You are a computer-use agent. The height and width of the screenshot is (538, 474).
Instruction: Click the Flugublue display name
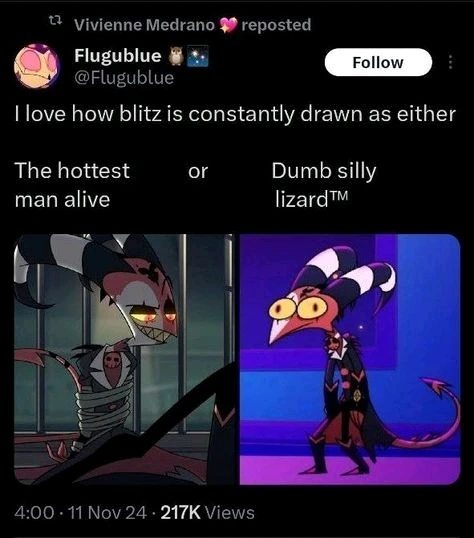point(118,56)
